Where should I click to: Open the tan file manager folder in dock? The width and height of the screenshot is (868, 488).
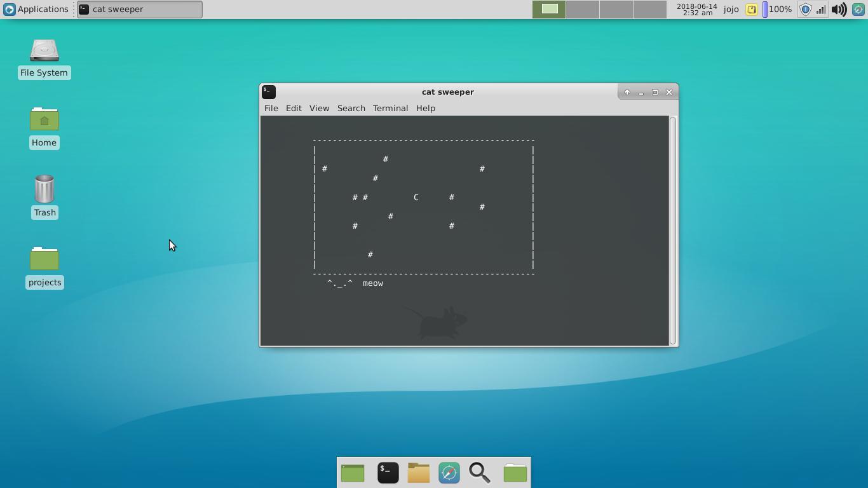[x=419, y=472]
